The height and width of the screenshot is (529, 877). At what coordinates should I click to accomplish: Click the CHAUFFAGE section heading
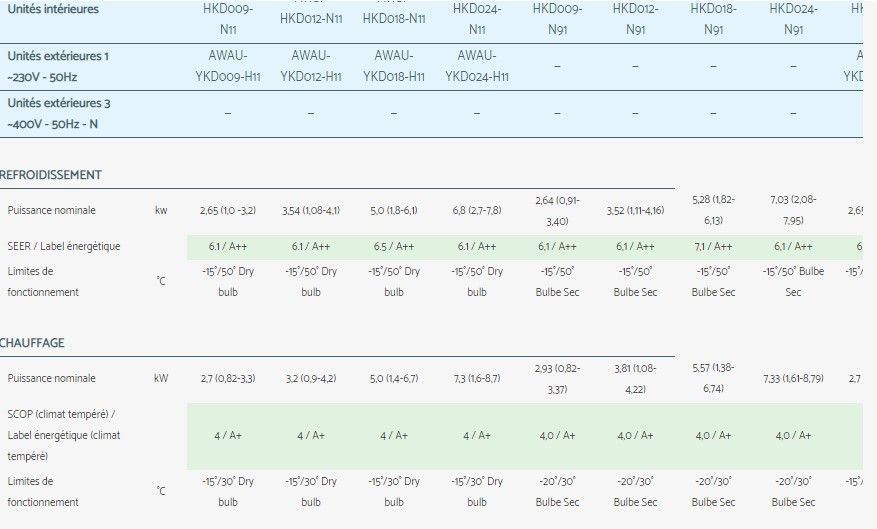click(x=33, y=343)
